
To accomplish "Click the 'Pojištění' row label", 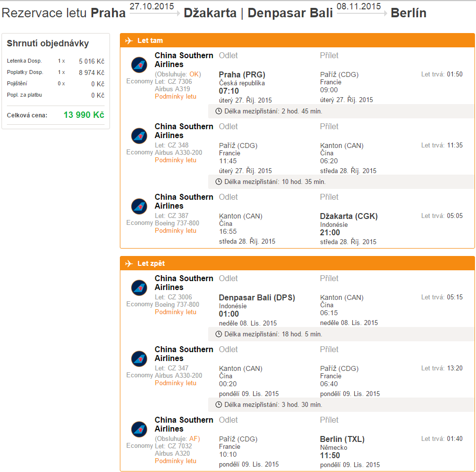I will click(x=17, y=83).
